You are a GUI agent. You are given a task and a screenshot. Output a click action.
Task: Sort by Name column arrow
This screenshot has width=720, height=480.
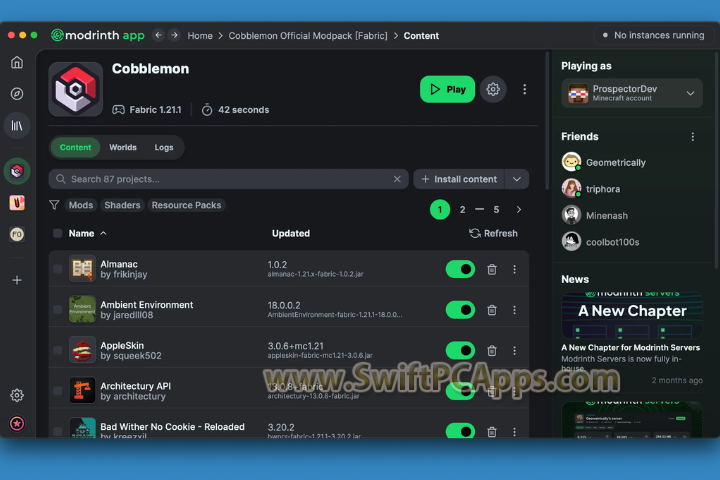pyautogui.click(x=103, y=233)
